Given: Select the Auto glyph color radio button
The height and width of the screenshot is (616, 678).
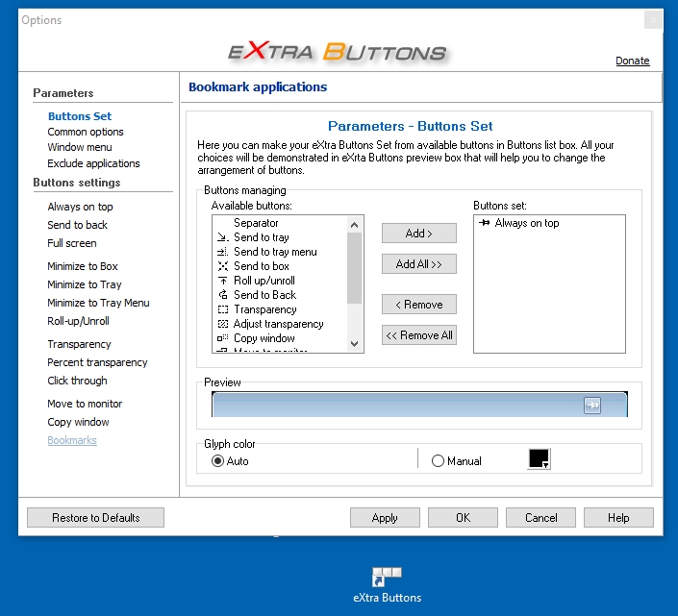Looking at the screenshot, I should (218, 461).
